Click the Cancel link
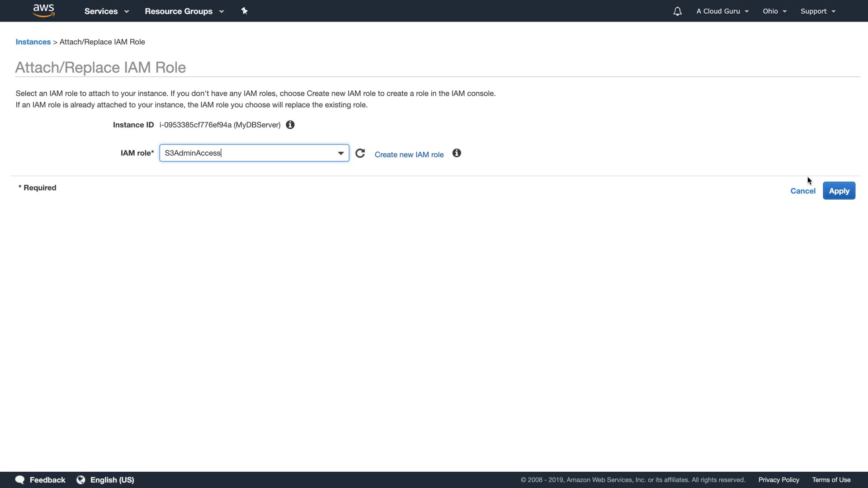The image size is (868, 488). coord(802,191)
